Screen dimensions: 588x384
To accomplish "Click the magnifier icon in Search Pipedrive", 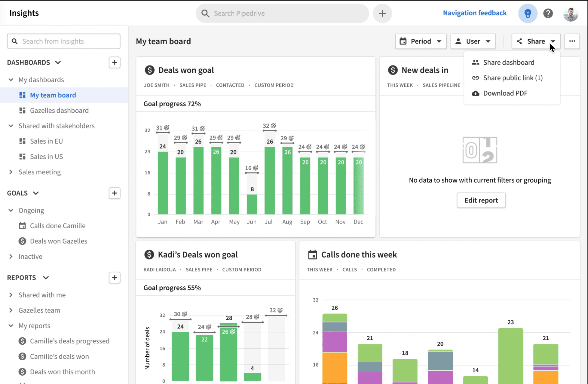I will [x=205, y=13].
